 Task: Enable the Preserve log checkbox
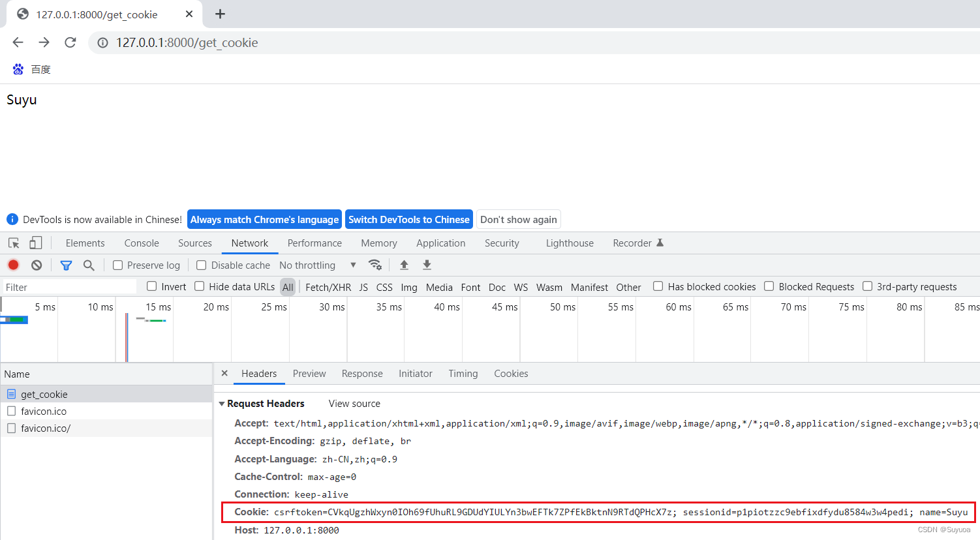[x=117, y=265]
